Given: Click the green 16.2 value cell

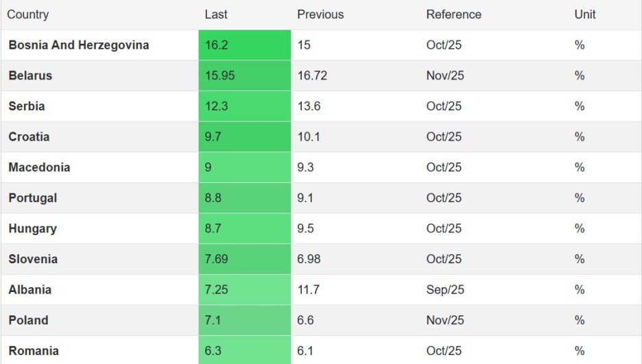Looking at the screenshot, I should tap(244, 45).
